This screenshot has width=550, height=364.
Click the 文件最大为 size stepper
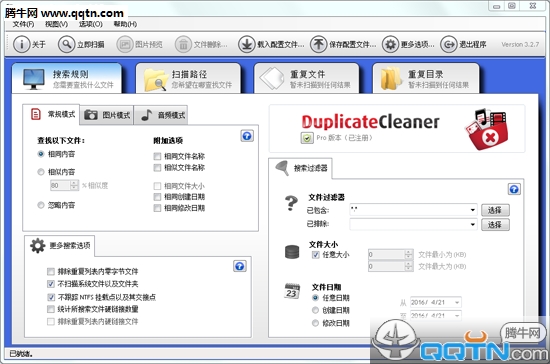pos(408,267)
